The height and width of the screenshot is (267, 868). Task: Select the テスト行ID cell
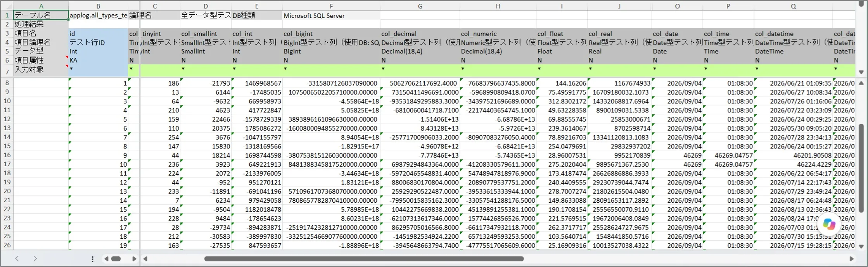(x=99, y=42)
